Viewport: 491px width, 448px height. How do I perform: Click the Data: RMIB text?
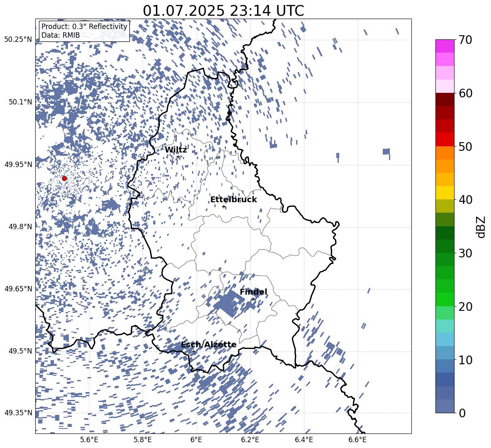click(61, 35)
